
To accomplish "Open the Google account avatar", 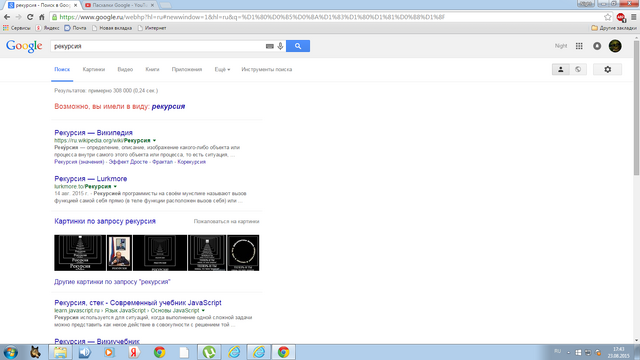I will pos(615,46).
